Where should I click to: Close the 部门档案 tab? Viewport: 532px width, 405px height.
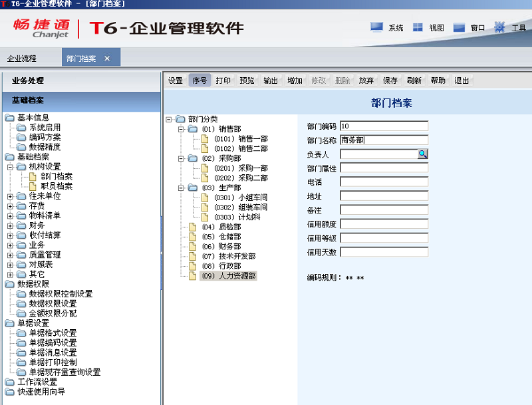click(x=107, y=59)
